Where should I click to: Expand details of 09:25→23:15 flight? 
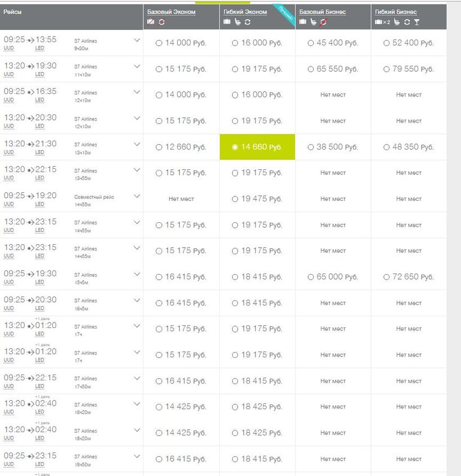137,456
